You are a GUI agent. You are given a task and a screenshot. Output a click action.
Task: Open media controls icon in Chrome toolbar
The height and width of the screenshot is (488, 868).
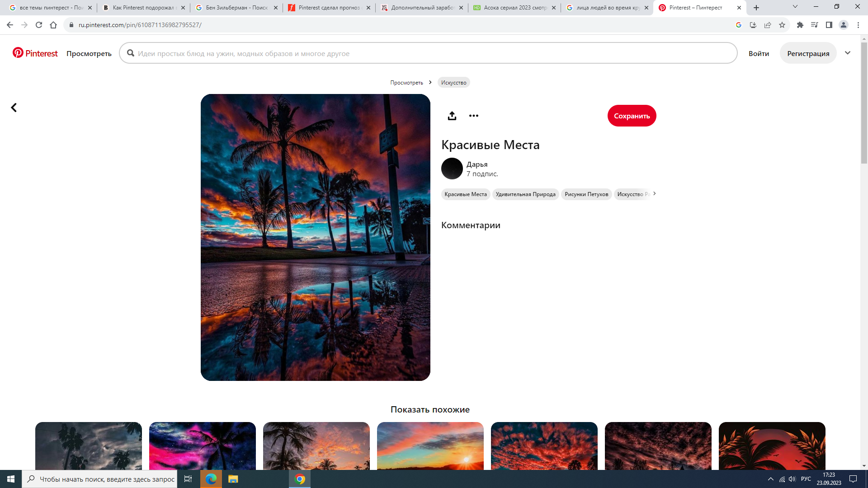coord(815,25)
